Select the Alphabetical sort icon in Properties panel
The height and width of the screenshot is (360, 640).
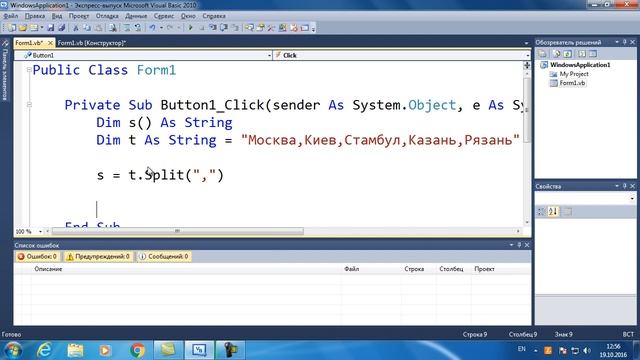point(553,211)
